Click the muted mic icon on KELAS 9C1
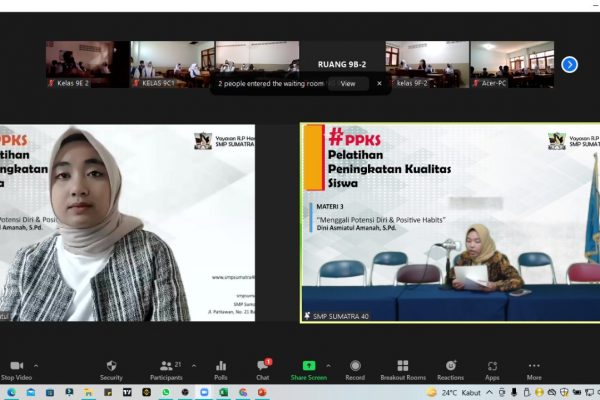Image resolution: width=600 pixels, height=400 pixels. [x=136, y=83]
